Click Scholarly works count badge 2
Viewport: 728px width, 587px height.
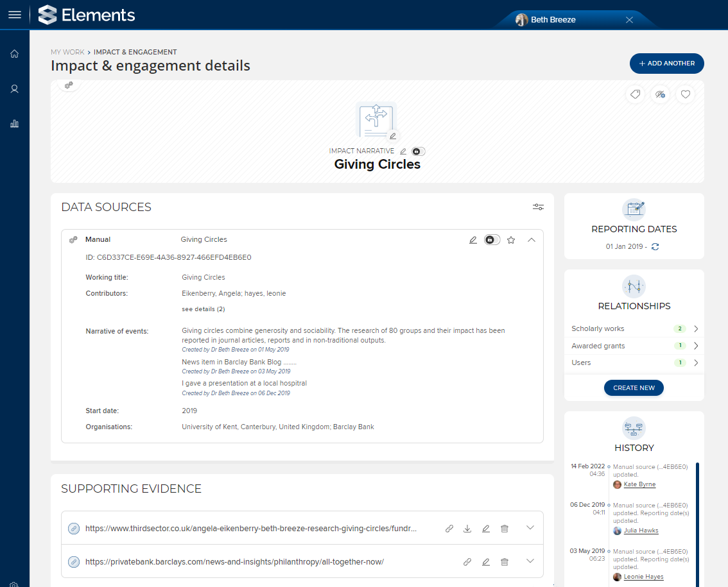click(680, 328)
